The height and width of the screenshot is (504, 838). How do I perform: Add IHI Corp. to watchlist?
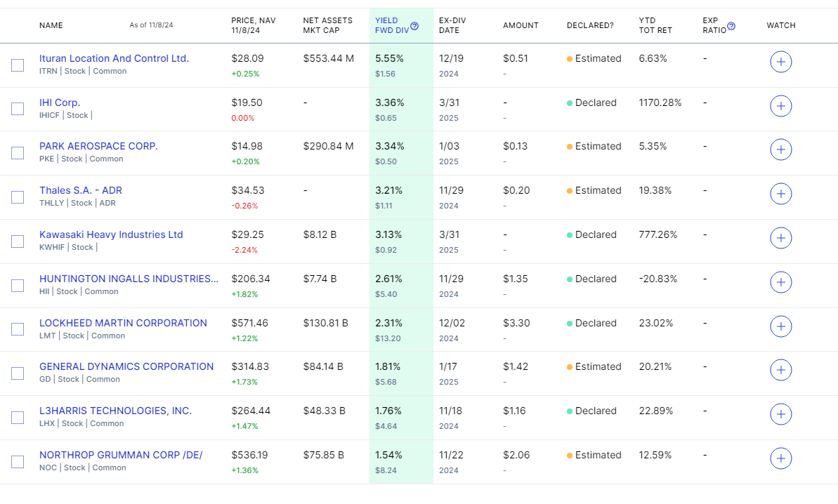(781, 106)
